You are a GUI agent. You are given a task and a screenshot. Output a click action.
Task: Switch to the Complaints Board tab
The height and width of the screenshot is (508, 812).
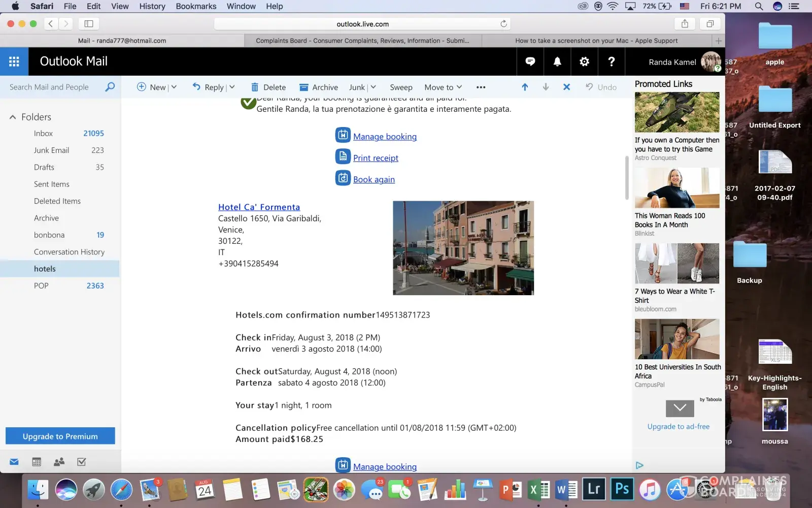coord(362,41)
